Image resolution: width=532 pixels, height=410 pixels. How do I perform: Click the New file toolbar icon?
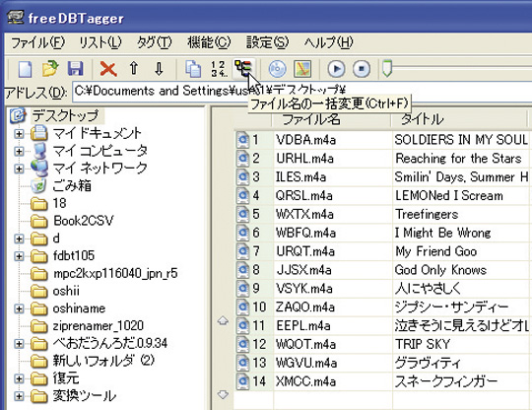click(25, 69)
